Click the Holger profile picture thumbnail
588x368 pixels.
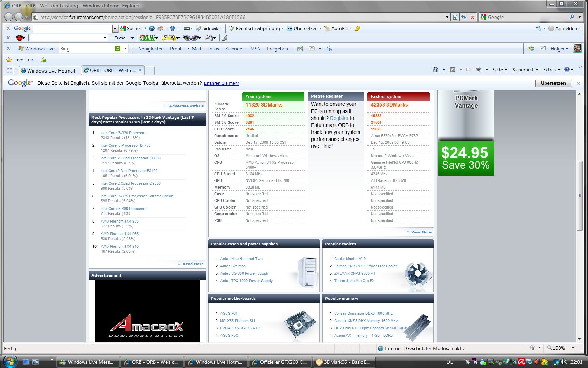pos(577,48)
